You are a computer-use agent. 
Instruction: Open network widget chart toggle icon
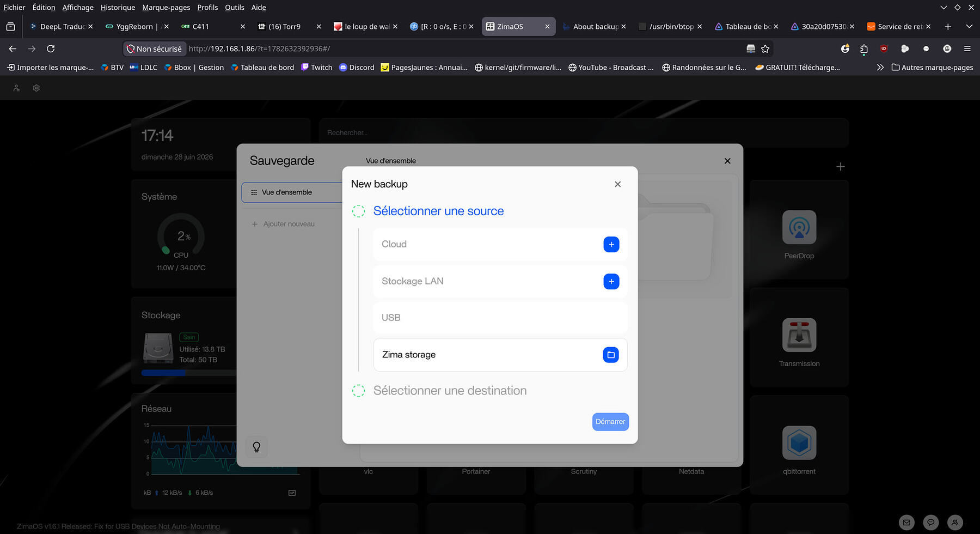point(292,493)
